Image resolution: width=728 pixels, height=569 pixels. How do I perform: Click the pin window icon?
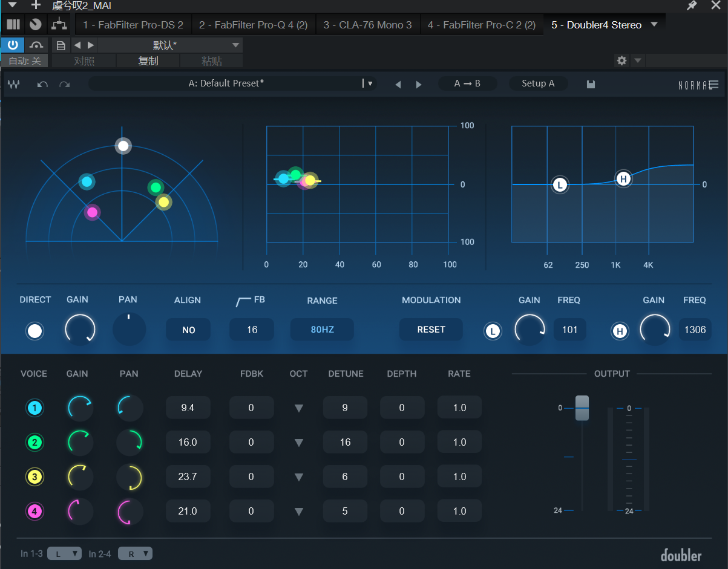(x=692, y=5)
